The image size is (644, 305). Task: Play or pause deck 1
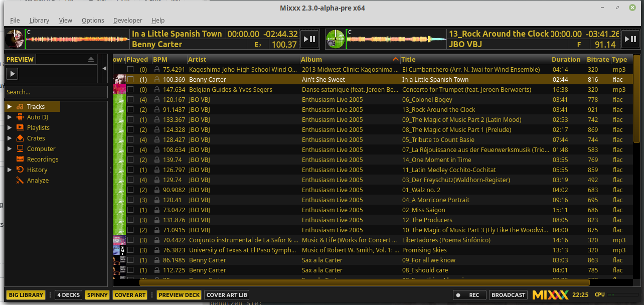[309, 39]
